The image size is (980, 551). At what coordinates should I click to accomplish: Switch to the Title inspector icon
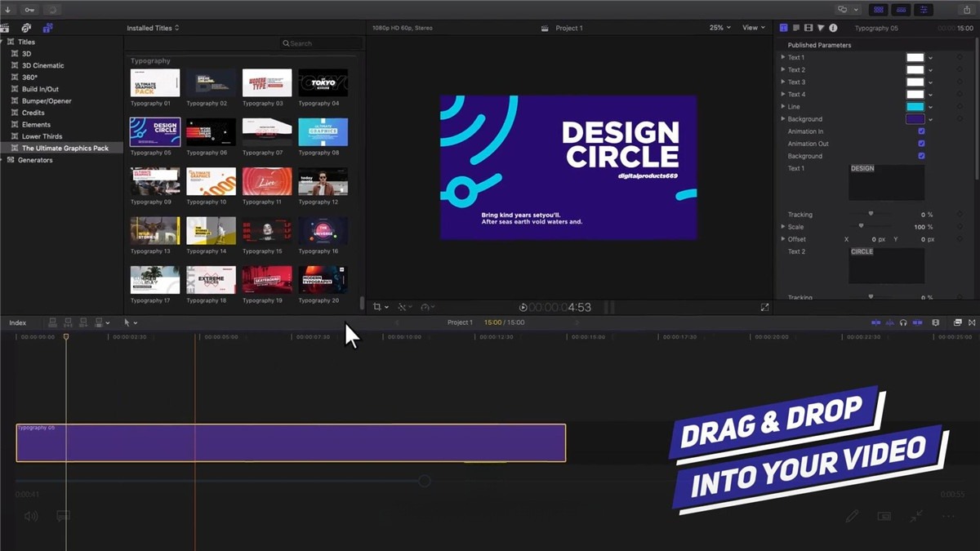[x=784, y=28]
